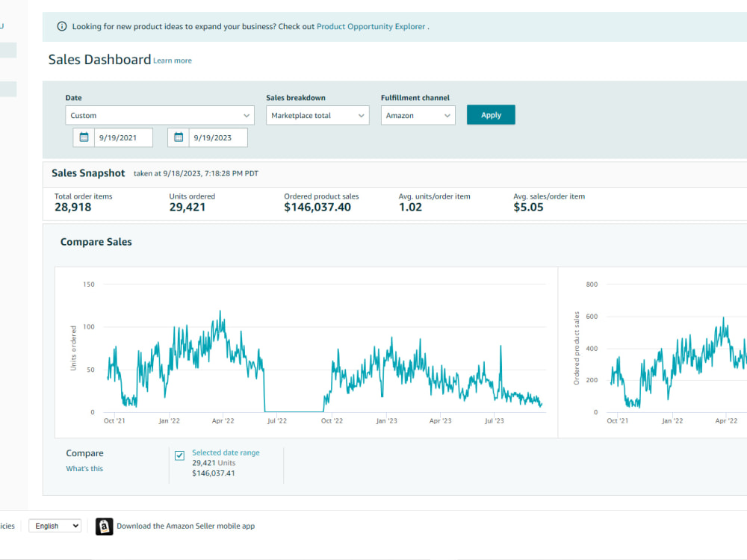Image resolution: width=747 pixels, height=560 pixels.
Task: Click the What's this link
Action: pos(84,469)
